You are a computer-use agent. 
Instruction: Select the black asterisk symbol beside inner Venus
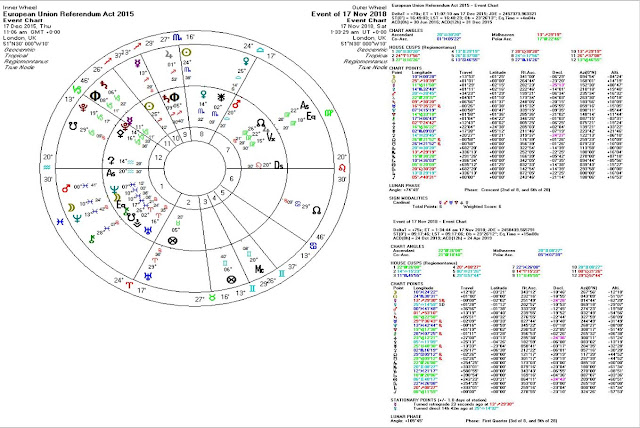[x=221, y=97]
